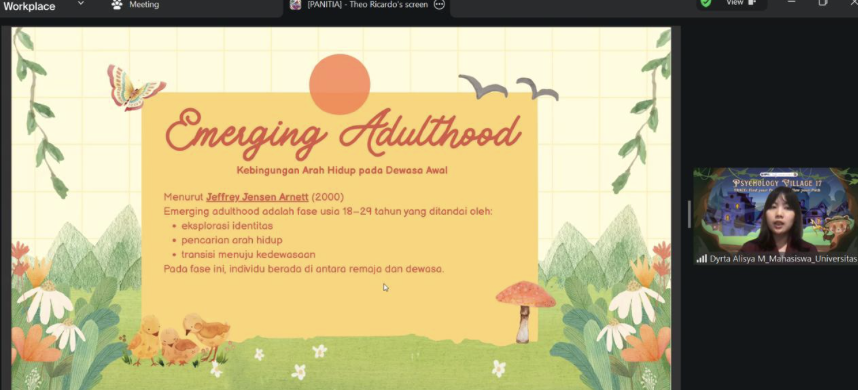Click the green security shield icon
The width and height of the screenshot is (858, 390).
(706, 3)
